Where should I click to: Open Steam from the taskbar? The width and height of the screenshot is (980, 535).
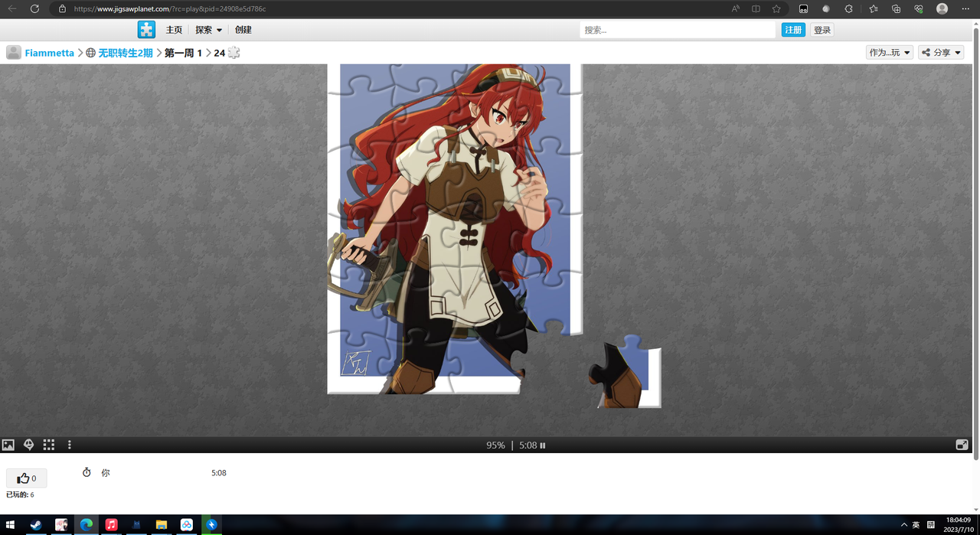pyautogui.click(x=36, y=525)
